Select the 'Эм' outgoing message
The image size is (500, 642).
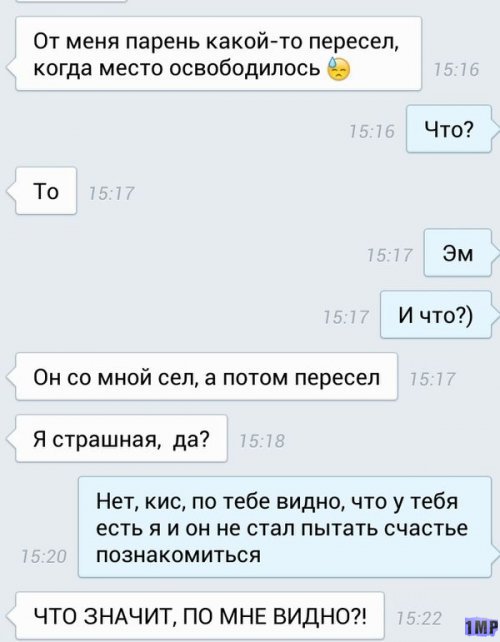[457, 253]
